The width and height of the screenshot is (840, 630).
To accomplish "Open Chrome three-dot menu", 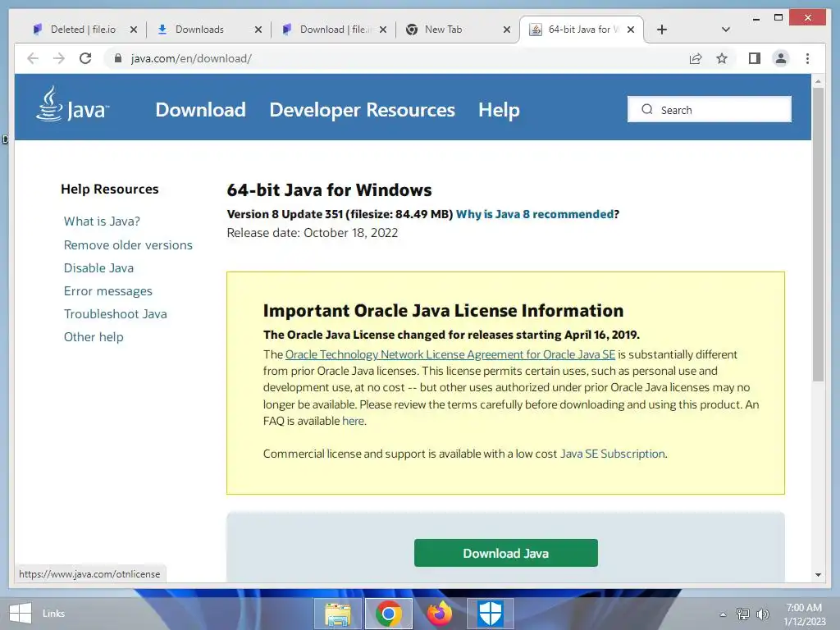I will (807, 58).
